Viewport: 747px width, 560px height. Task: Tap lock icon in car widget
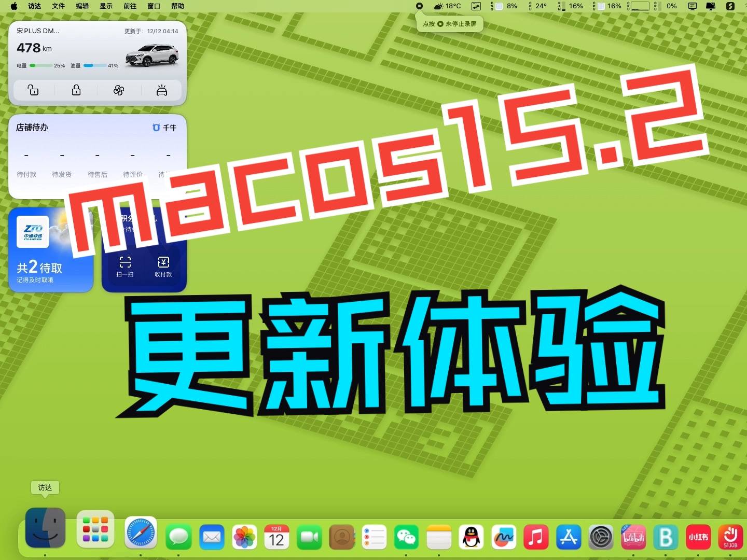coord(76,90)
